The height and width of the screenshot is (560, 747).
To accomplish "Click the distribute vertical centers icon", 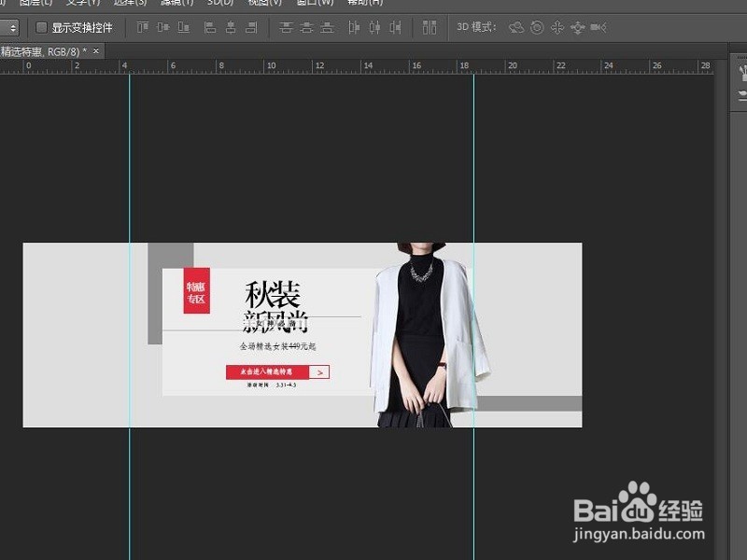I will [x=306, y=27].
